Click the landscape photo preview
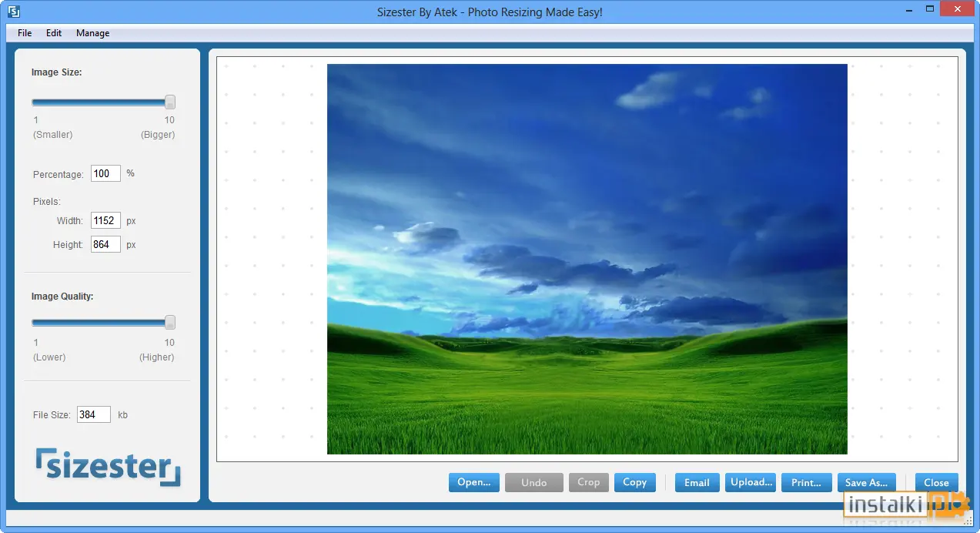Viewport: 980px width, 533px height. (587, 259)
